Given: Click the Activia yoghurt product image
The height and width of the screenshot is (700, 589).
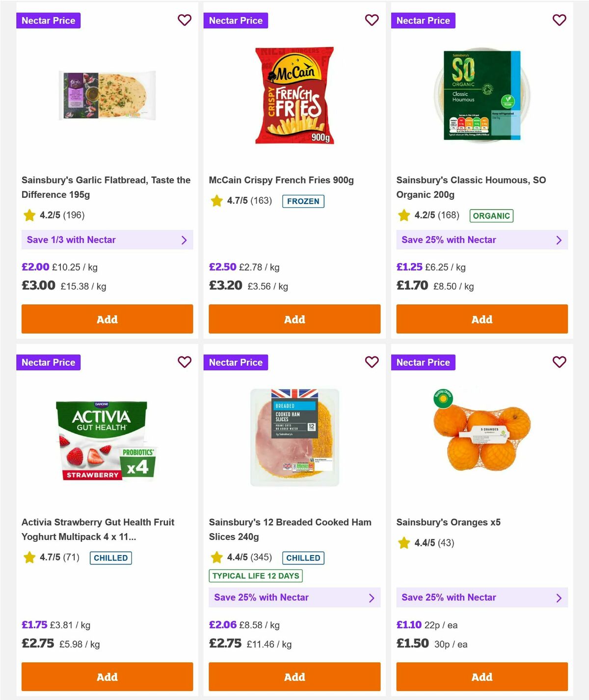Looking at the screenshot, I should [x=107, y=437].
